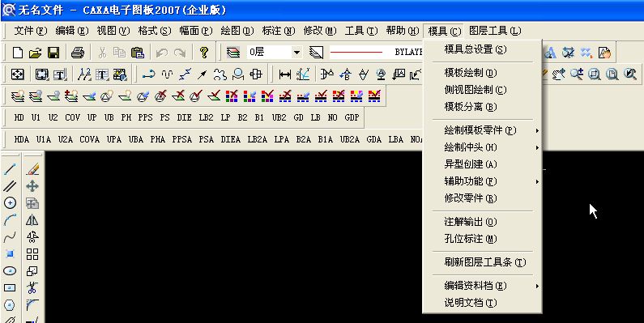Screen dimensions: 644x323
Task: Open the 0层 layer dropdown
Action: pyautogui.click(x=297, y=53)
